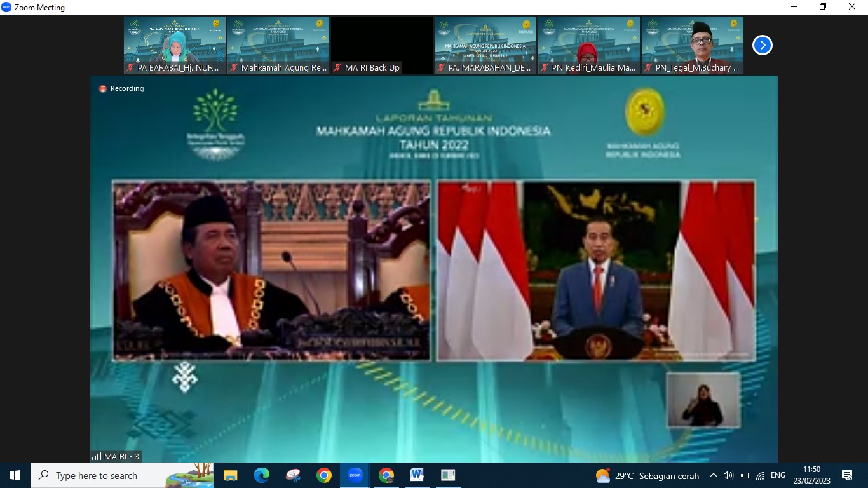Screen dimensions: 868x488
Task: Select the PA. MARABAHAN participant thumbnail
Action: pyautogui.click(x=485, y=45)
